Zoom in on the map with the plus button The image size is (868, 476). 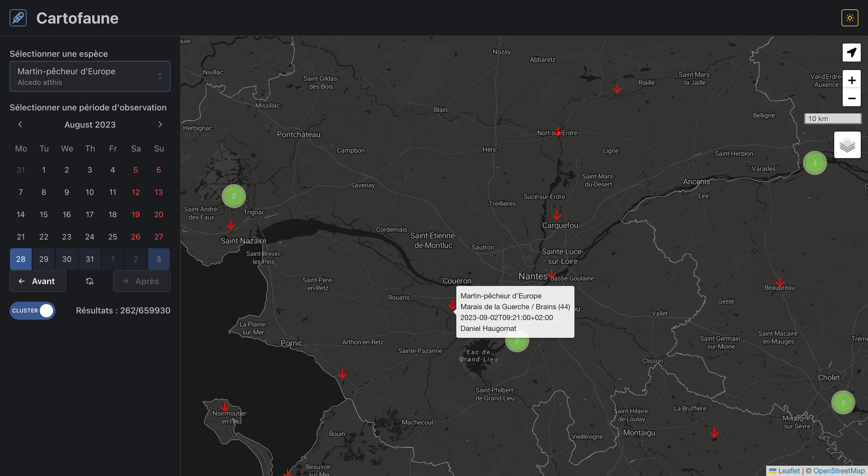coord(852,80)
